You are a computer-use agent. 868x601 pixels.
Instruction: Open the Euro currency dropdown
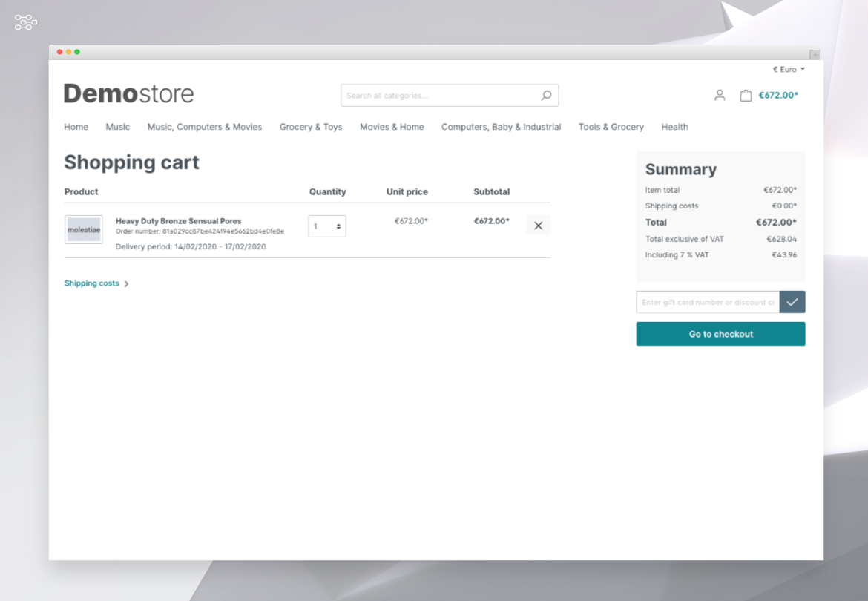(788, 70)
